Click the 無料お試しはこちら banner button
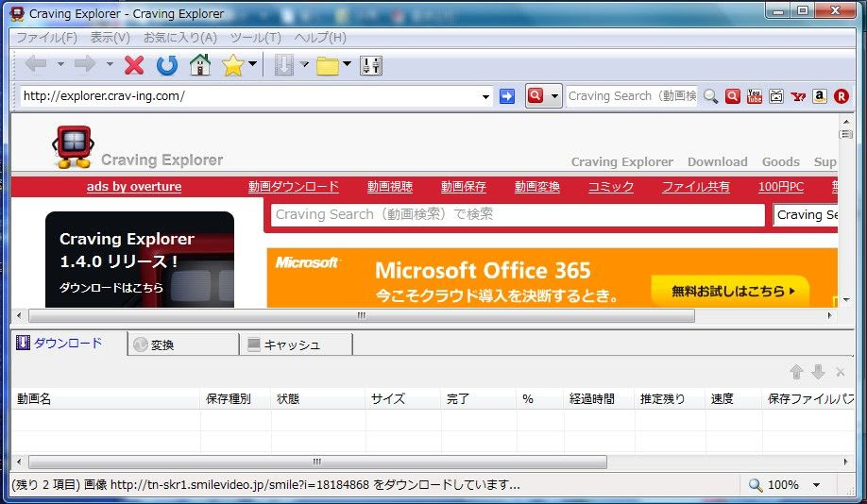Screen dimensions: 867x504 coord(730,291)
